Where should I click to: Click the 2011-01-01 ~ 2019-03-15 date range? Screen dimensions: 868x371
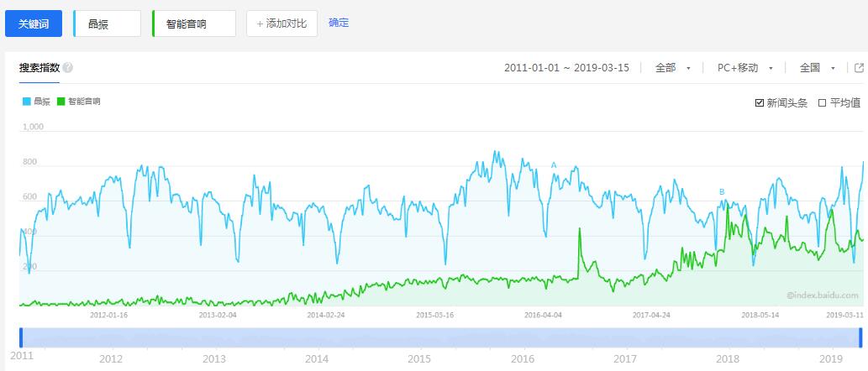coord(566,68)
